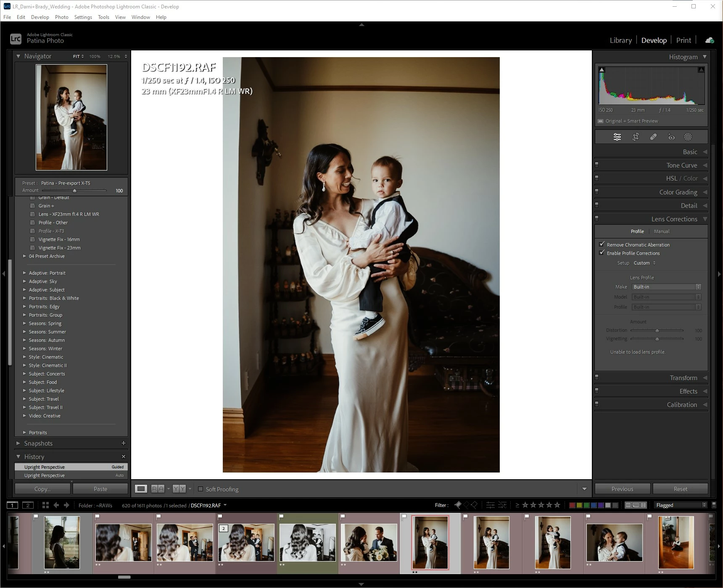Toggle the Color Grading panel switch
Image resolution: width=723 pixels, height=588 pixels.
pyautogui.click(x=597, y=192)
